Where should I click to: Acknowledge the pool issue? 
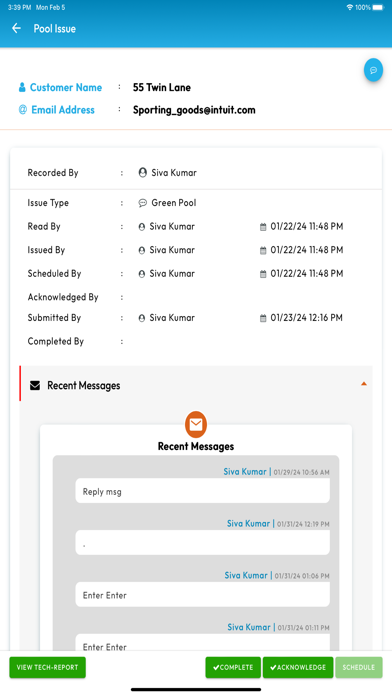[x=298, y=667]
